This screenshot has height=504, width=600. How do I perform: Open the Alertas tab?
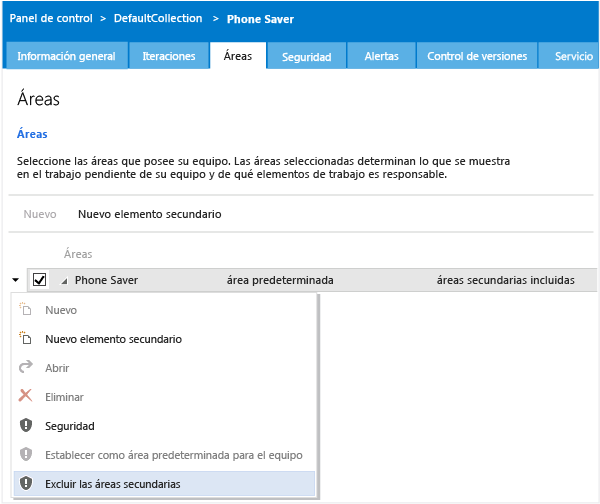tap(381, 56)
